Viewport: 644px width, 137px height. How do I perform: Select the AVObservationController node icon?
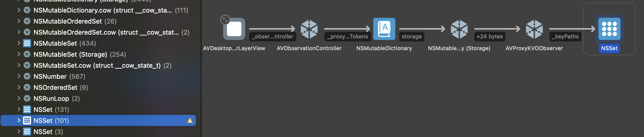click(x=309, y=29)
